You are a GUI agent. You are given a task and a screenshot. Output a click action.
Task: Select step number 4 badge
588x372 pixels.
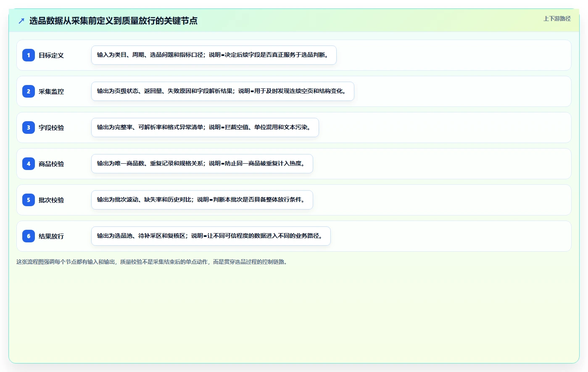pos(29,164)
